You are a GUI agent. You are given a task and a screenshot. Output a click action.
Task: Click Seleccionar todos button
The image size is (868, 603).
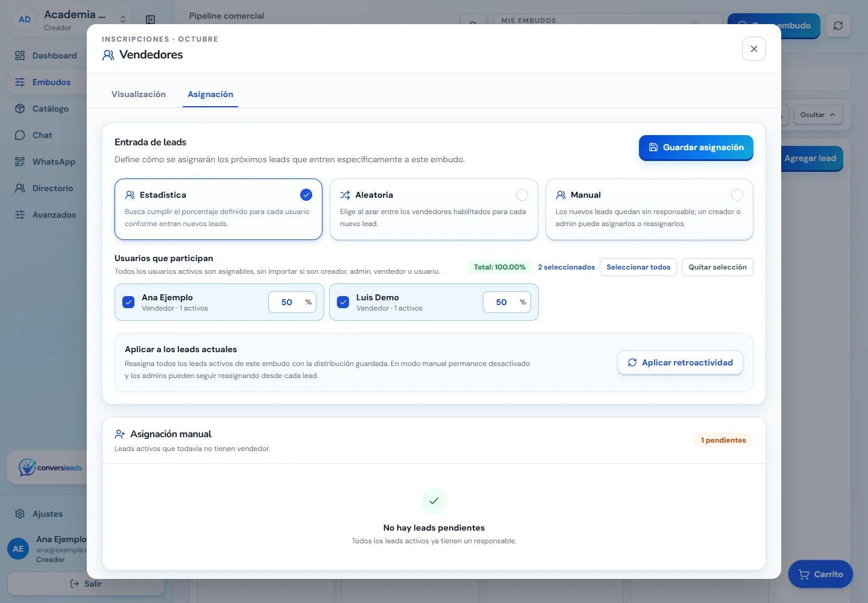(638, 267)
